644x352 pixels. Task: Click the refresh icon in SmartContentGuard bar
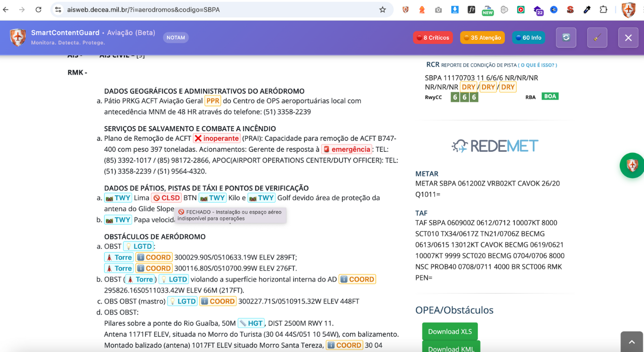click(x=566, y=38)
